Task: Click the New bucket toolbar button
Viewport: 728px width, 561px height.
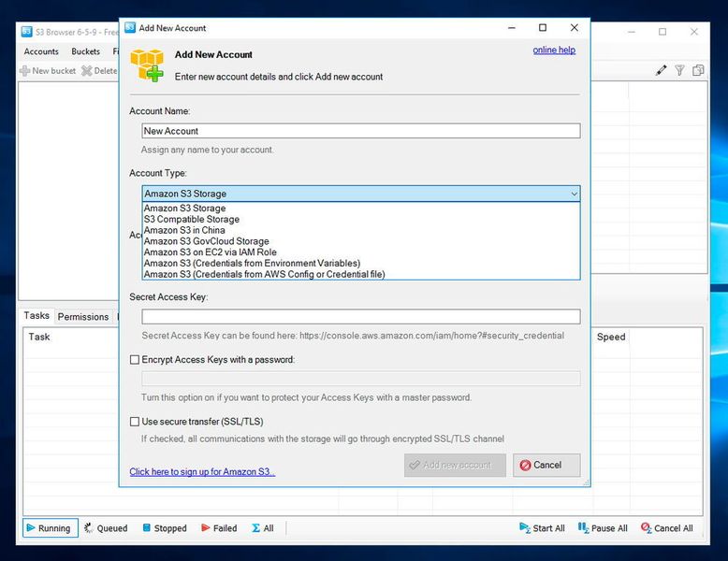Action: pyautogui.click(x=48, y=70)
